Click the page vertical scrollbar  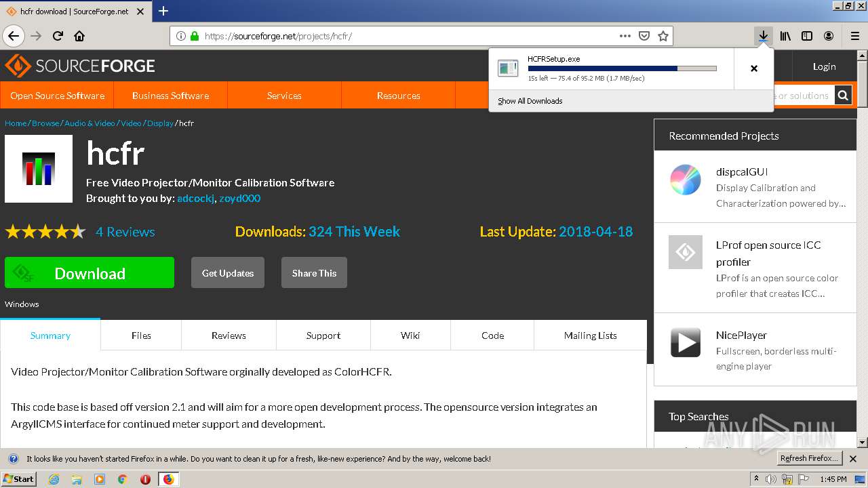(862, 248)
